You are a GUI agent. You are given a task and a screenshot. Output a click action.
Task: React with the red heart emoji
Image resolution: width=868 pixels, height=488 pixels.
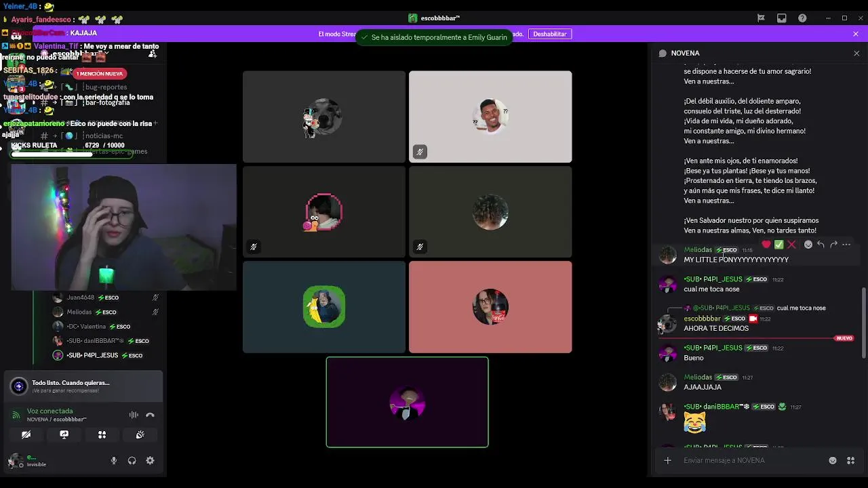766,245
